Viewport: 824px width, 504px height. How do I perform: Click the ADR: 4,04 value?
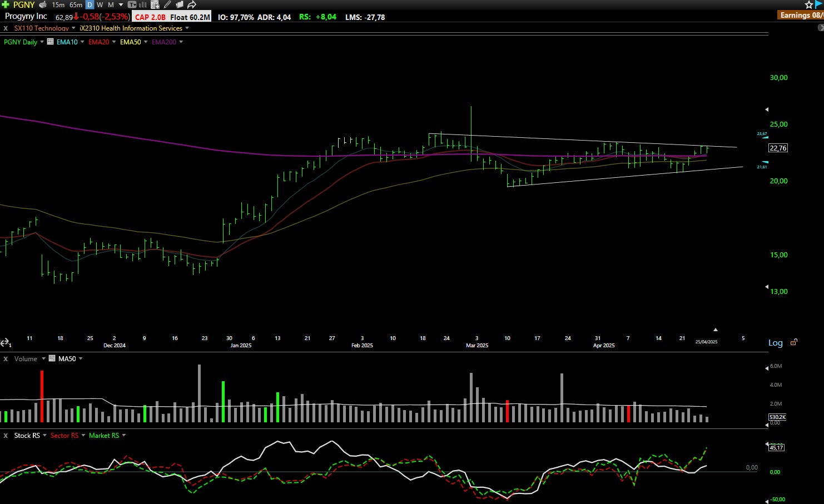pos(274,17)
